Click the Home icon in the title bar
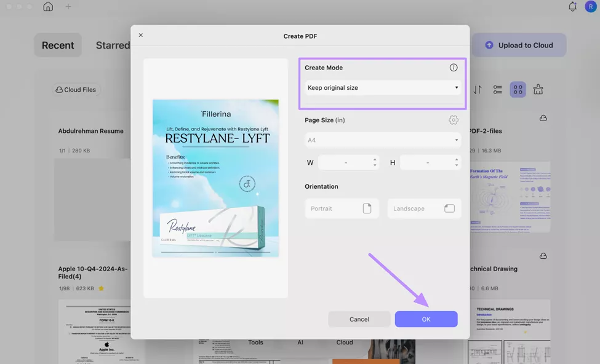The image size is (600, 364). 48,6
